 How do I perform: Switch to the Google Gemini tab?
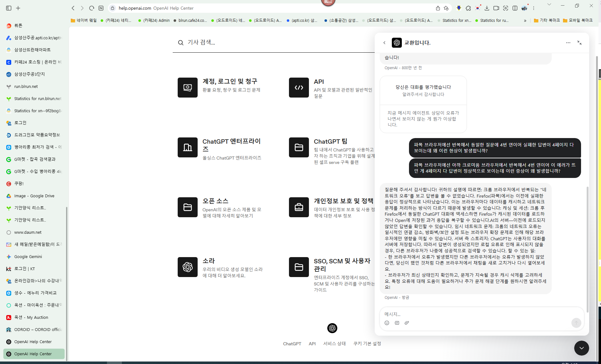pyautogui.click(x=34, y=257)
